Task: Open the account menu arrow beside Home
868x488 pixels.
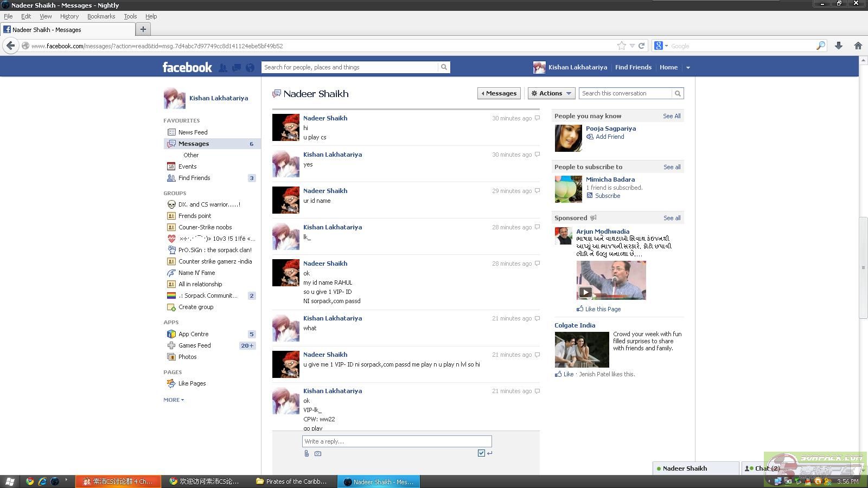Action: click(x=688, y=68)
